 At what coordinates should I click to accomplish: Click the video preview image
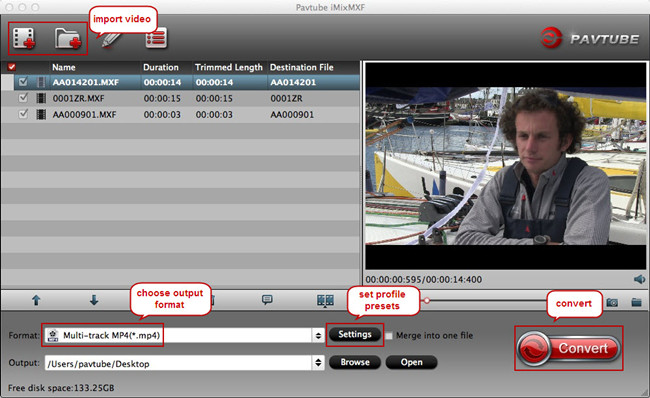(x=506, y=166)
